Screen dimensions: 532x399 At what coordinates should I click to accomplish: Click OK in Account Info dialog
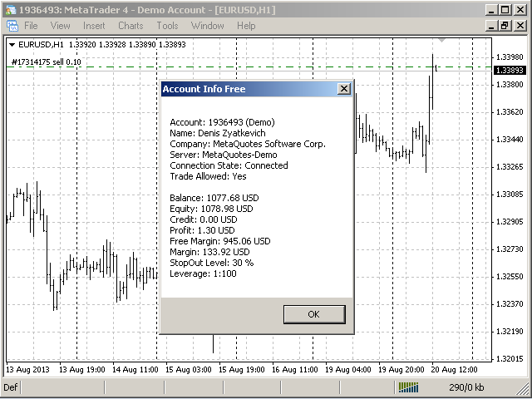click(x=313, y=314)
